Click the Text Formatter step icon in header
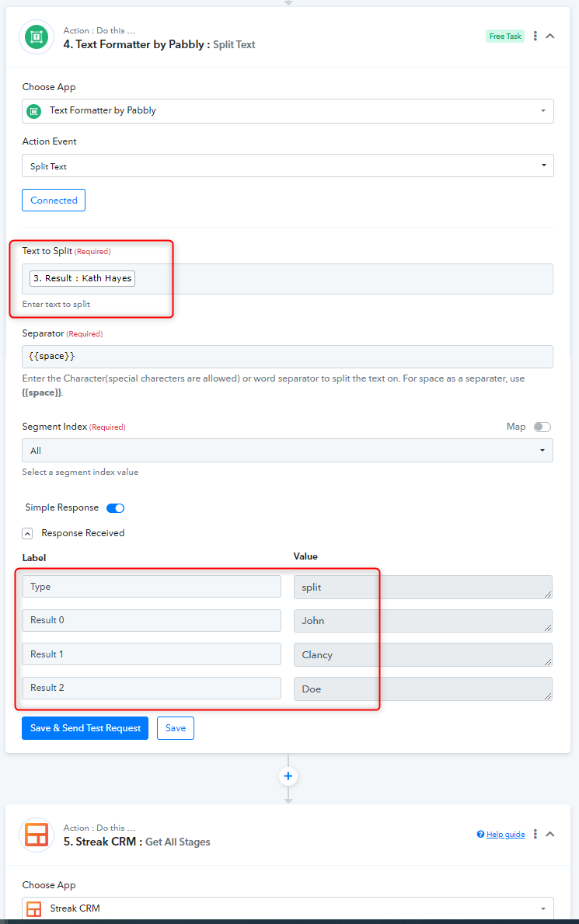 [x=37, y=37]
